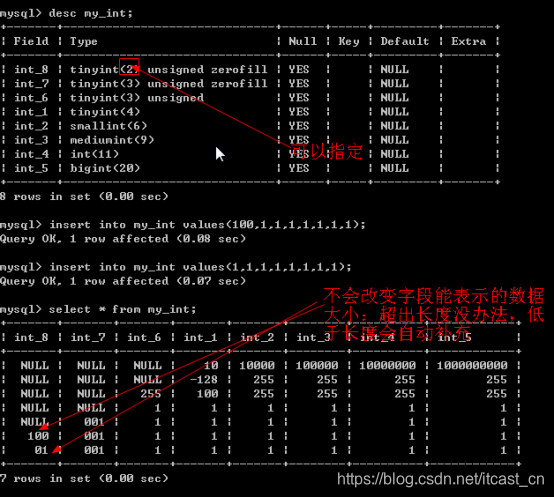Select the '01' value in the int_8 column
The width and height of the screenshot is (554, 498).
tap(41, 450)
